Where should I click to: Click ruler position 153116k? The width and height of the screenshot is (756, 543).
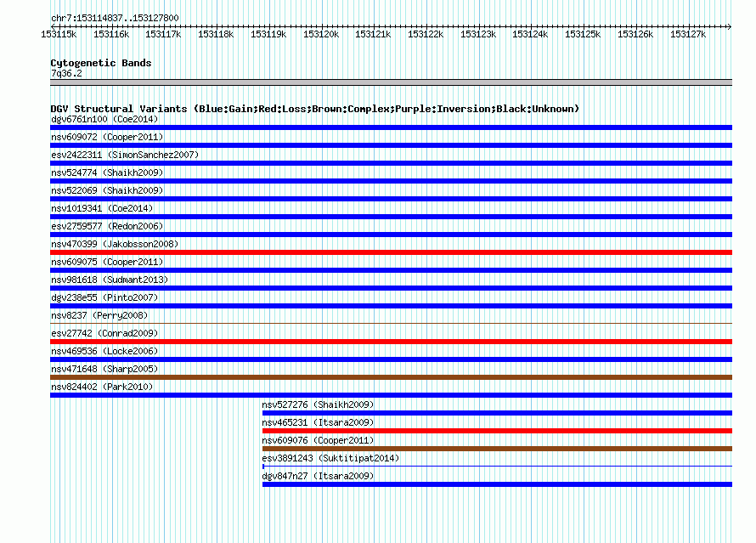pyautogui.click(x=111, y=34)
